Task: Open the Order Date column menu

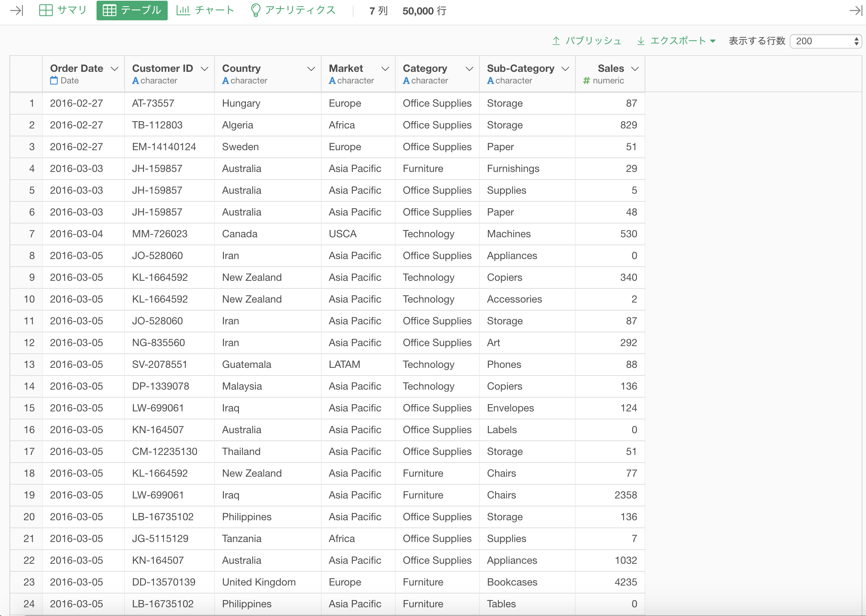Action: pyautogui.click(x=114, y=69)
